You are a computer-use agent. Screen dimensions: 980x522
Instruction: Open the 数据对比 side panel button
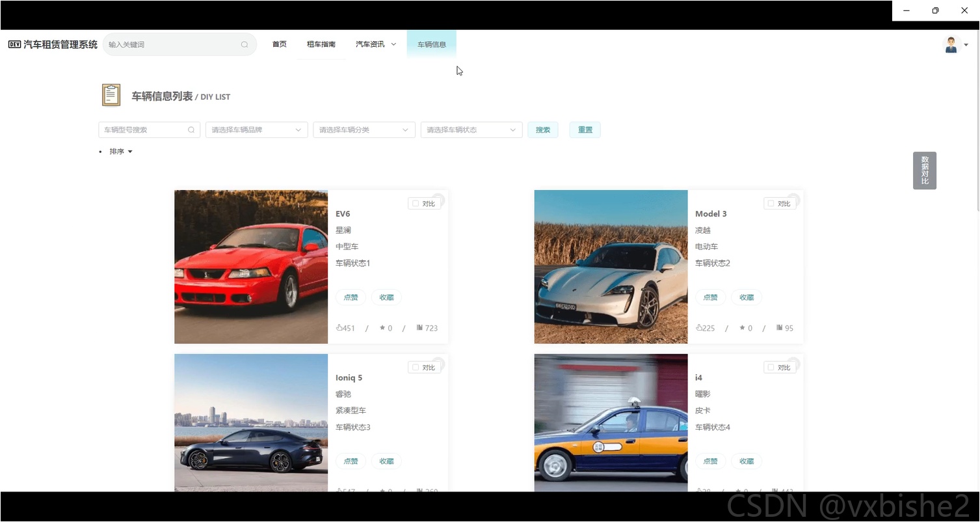[925, 171]
